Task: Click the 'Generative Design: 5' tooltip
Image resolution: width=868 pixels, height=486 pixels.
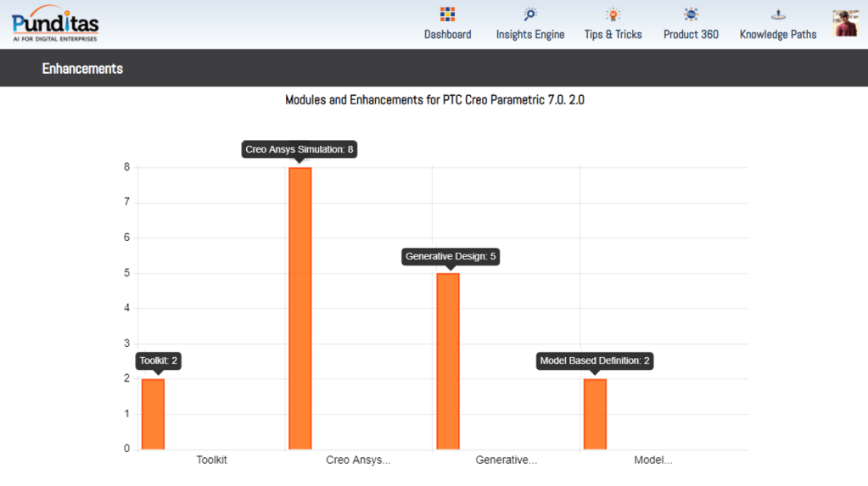Action: (x=450, y=256)
